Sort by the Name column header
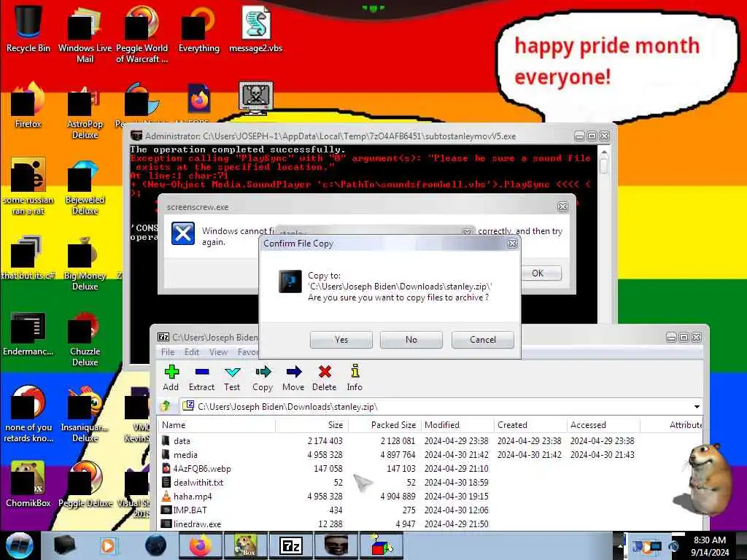 [x=217, y=425]
